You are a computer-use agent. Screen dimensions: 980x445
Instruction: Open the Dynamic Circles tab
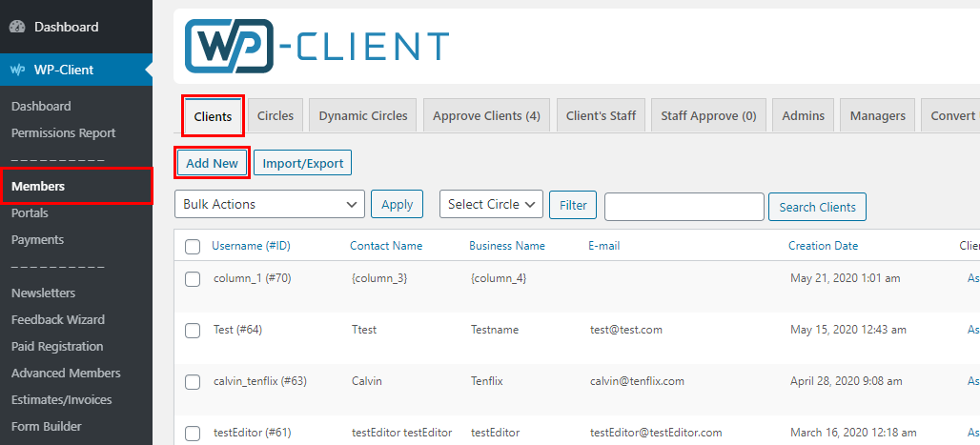pyautogui.click(x=363, y=115)
